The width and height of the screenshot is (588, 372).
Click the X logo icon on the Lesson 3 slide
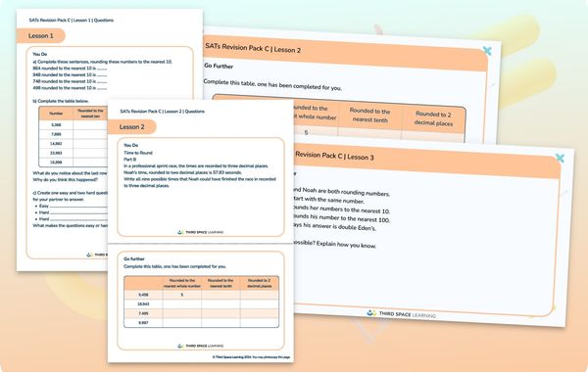click(560, 158)
